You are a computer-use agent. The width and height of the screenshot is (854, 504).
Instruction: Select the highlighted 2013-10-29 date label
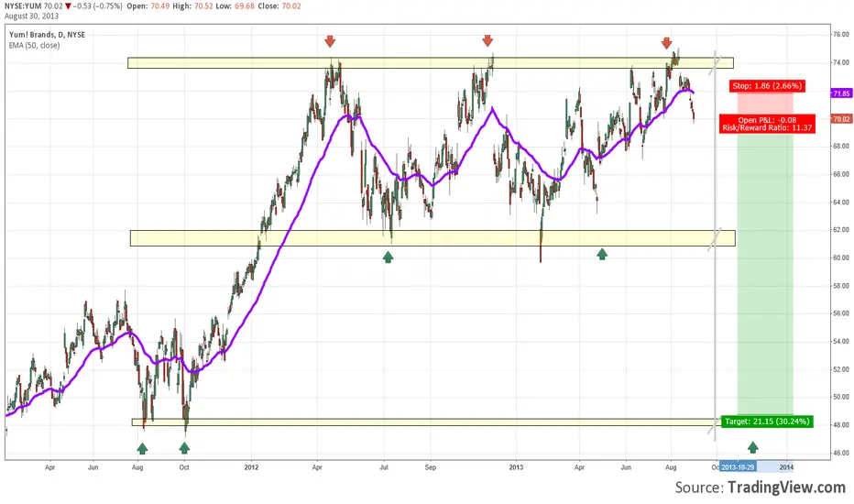(738, 467)
